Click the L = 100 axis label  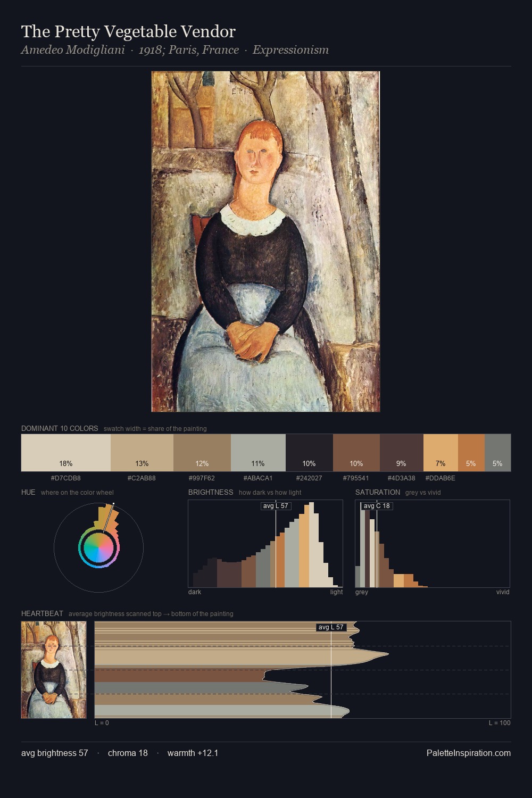[500, 723]
